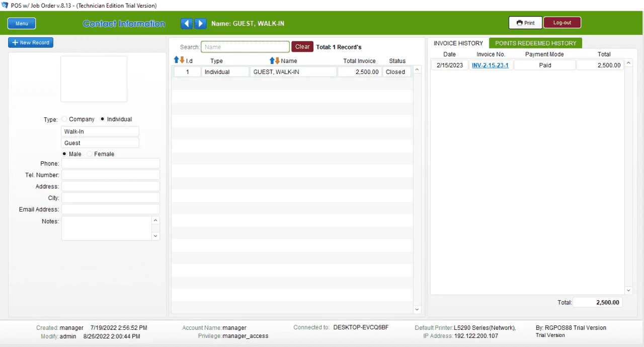Screen dimensions: 644x347
Task: Select the GUEST, WALK-IN name cell
Action: (293, 72)
